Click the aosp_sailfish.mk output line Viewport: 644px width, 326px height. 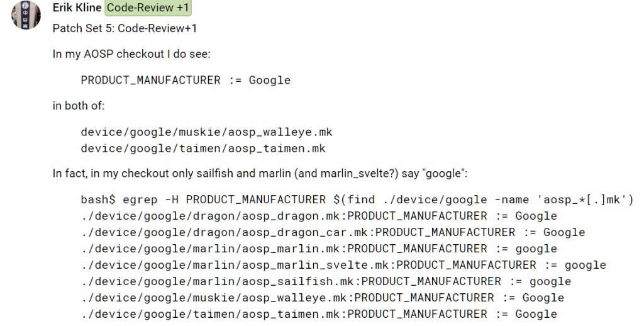click(326, 281)
